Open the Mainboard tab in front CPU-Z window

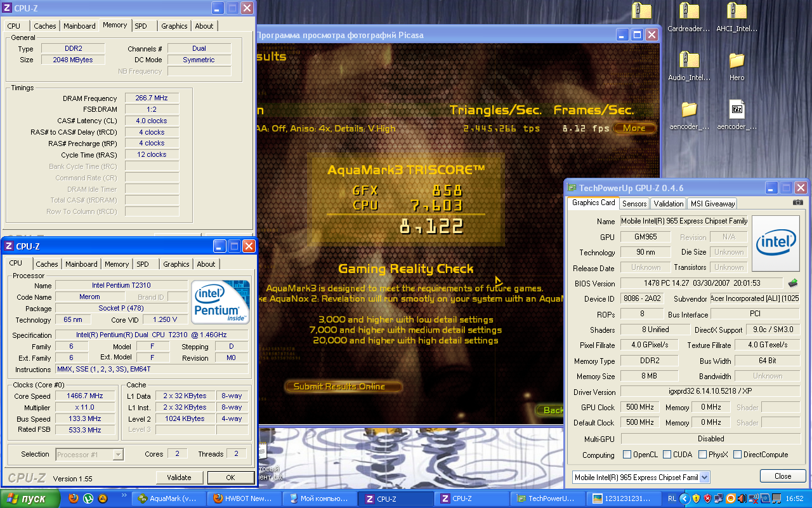(82, 264)
